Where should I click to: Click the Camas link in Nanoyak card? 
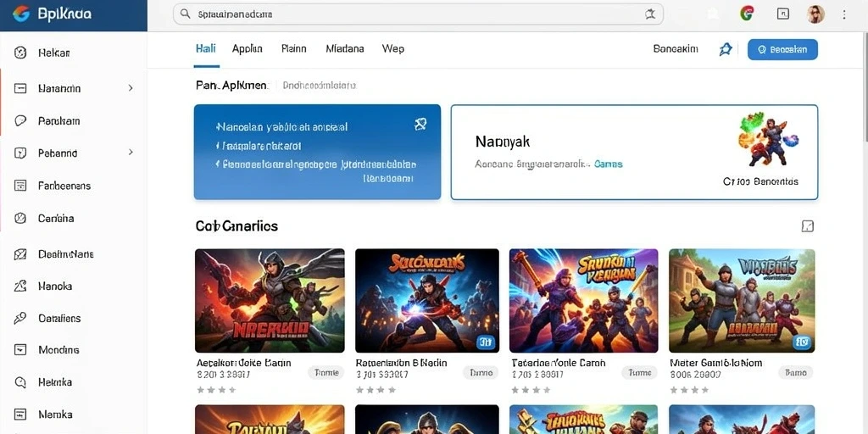click(608, 164)
